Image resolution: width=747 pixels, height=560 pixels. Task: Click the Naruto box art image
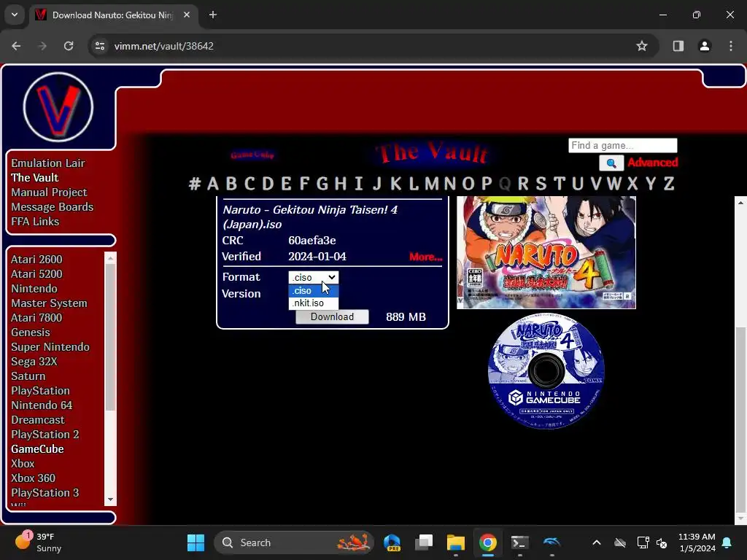(x=546, y=252)
